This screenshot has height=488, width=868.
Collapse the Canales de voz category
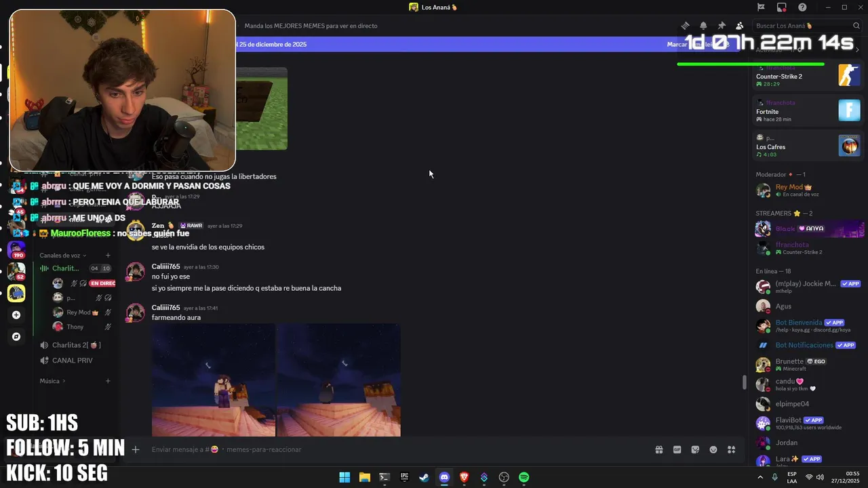63,256
